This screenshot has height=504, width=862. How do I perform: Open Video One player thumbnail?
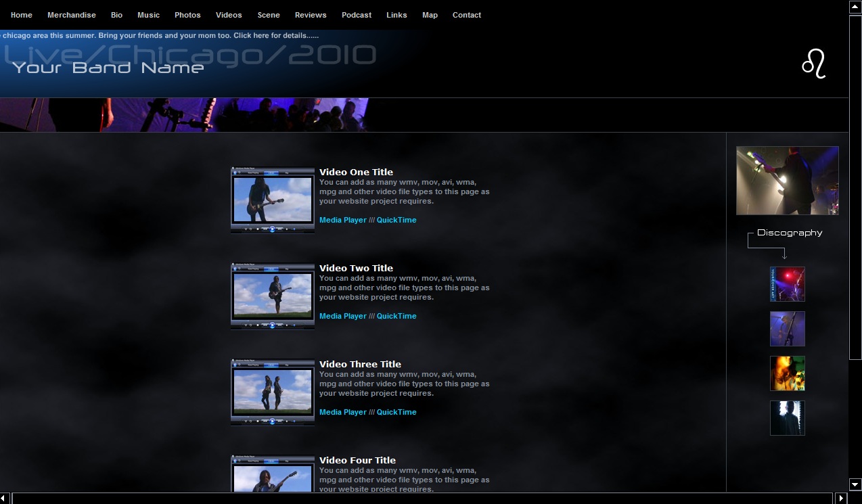[273, 200]
